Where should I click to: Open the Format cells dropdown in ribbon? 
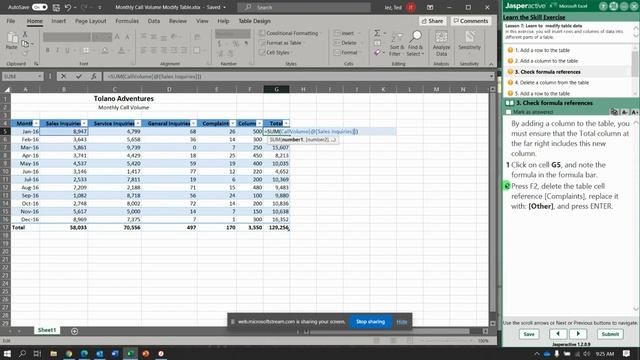point(348,53)
